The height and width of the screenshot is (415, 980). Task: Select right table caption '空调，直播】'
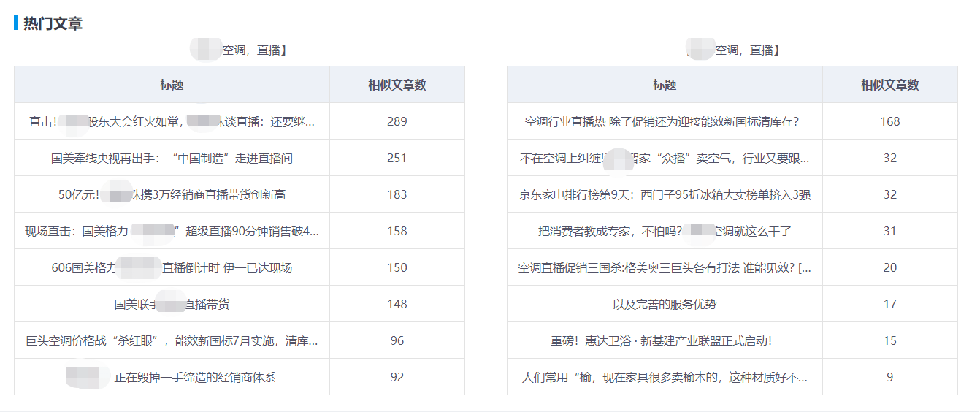[x=747, y=50]
